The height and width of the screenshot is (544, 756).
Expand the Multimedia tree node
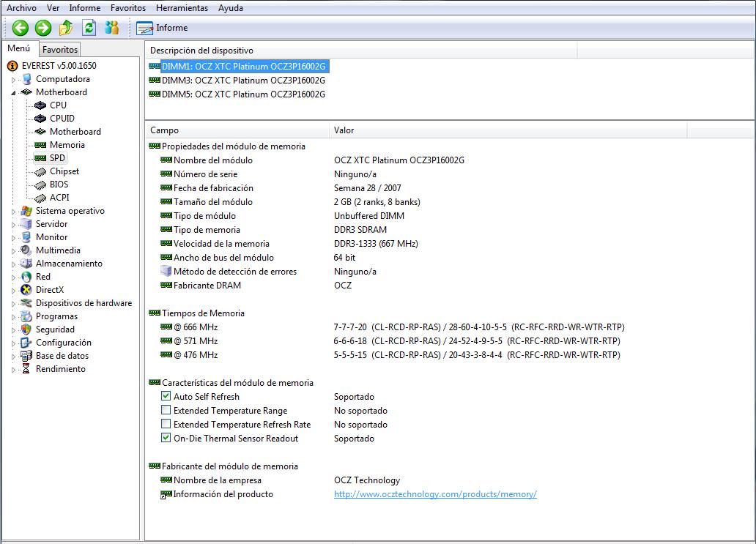pos(13,250)
